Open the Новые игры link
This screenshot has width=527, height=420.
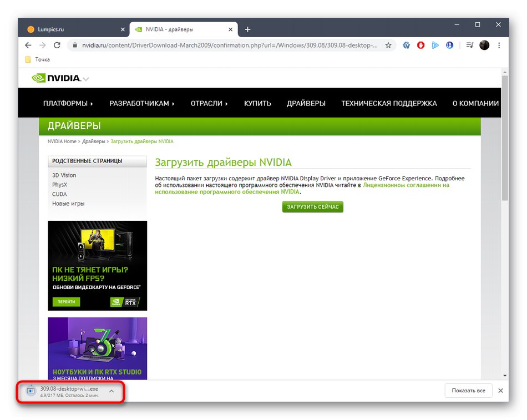tap(68, 204)
